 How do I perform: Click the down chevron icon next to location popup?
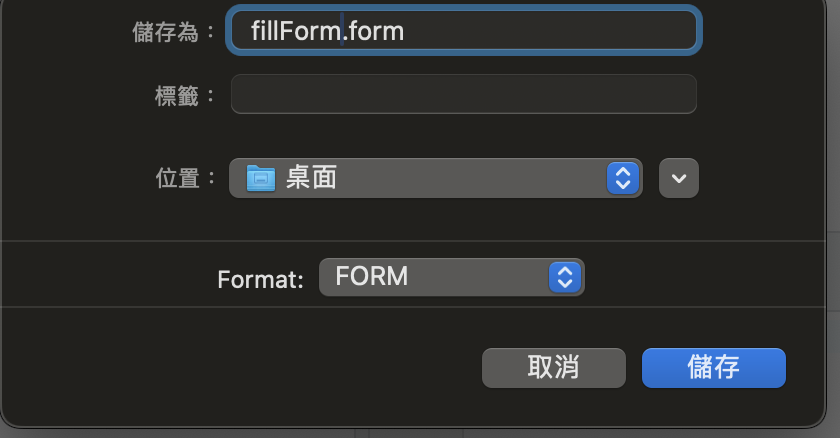point(679,178)
